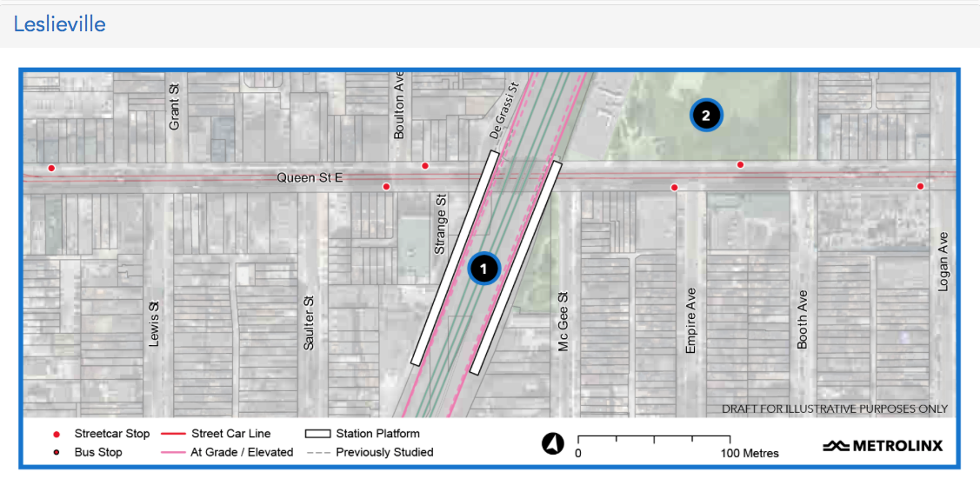Click the Mc Gee St label
Screen dimensions: 980x492
coord(563,322)
